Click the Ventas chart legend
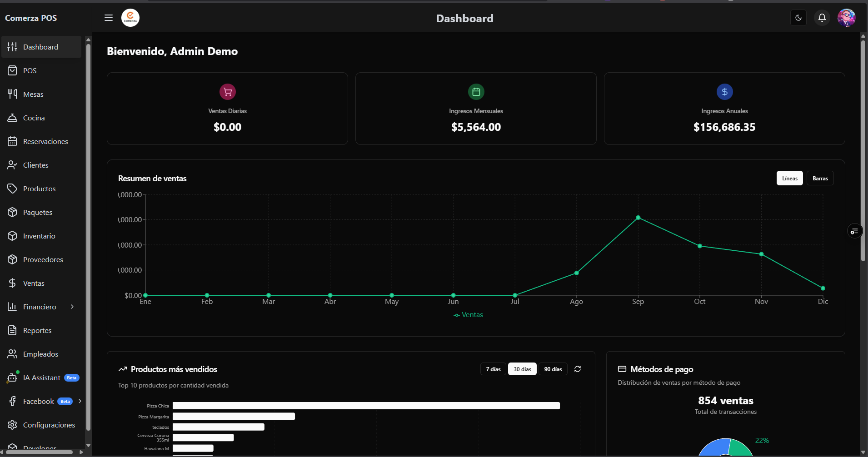 click(468, 315)
